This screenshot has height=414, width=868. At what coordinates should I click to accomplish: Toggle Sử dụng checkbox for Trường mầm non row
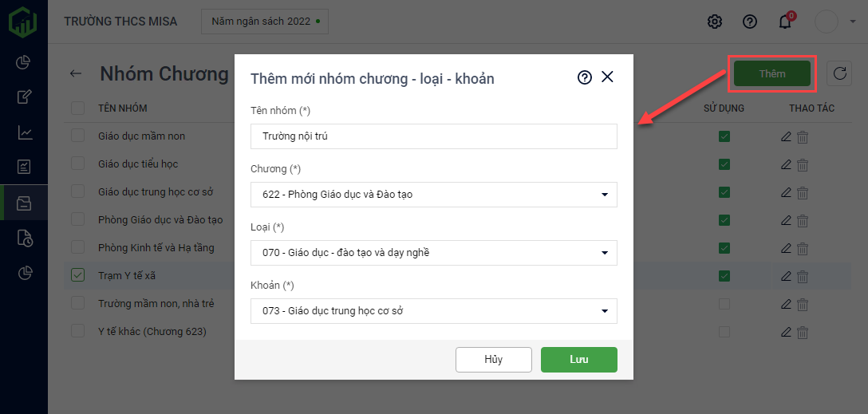(724, 304)
